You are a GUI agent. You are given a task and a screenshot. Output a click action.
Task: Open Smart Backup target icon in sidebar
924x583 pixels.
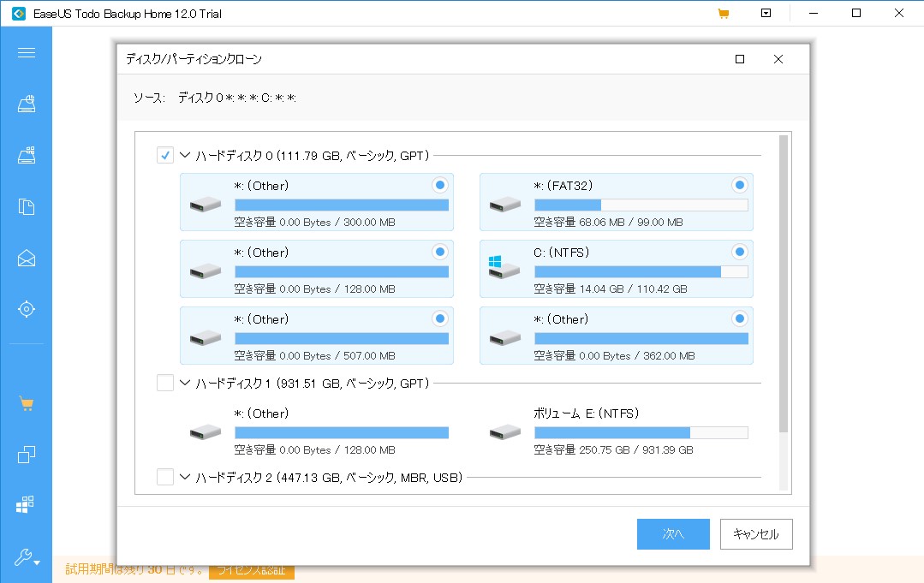point(26,308)
